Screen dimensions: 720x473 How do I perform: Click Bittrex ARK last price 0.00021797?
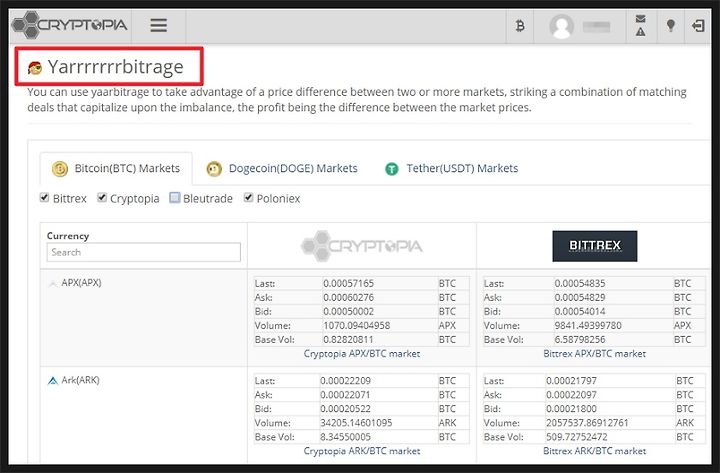click(x=572, y=381)
